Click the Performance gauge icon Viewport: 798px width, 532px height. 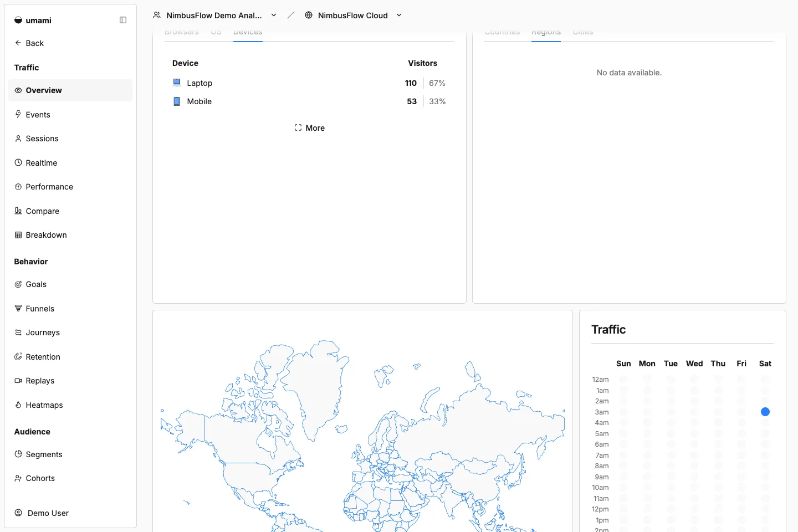coord(18,187)
